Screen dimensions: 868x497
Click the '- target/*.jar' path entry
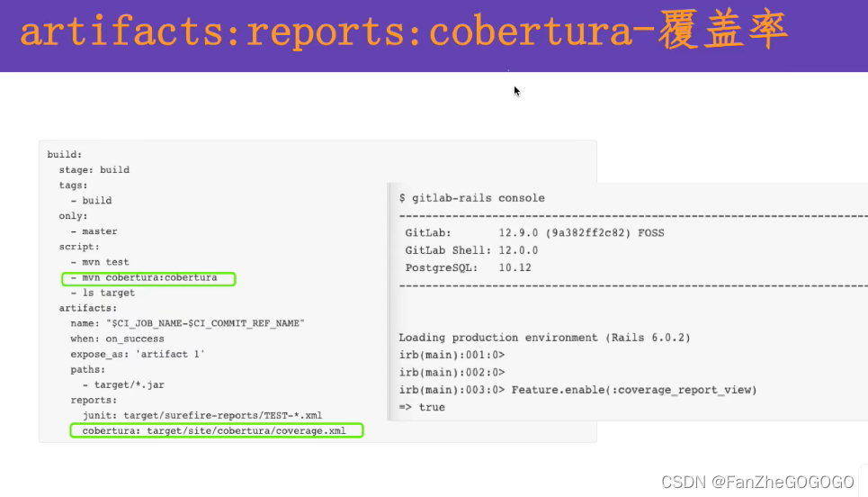pos(123,385)
